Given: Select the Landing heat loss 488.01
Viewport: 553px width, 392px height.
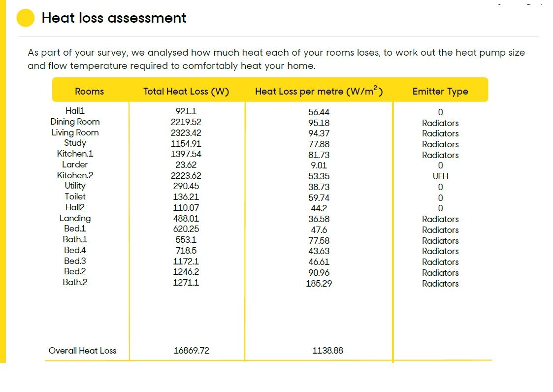Looking at the screenshot, I should (186, 218).
